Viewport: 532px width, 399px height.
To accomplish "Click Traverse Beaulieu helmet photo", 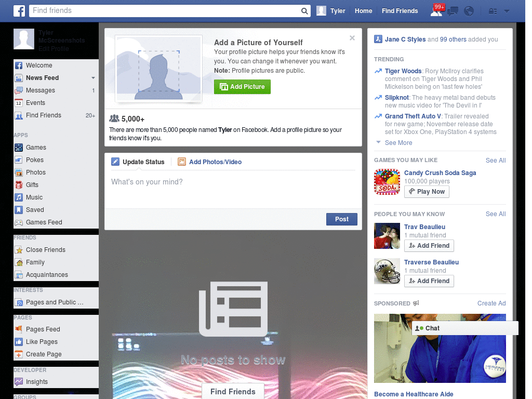I will [x=387, y=271].
